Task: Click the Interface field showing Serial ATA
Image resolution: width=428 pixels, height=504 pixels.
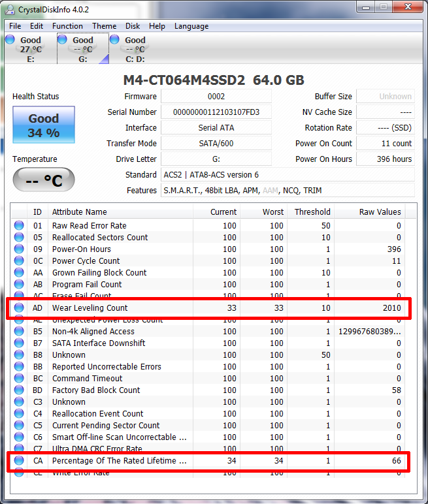Action: point(216,128)
